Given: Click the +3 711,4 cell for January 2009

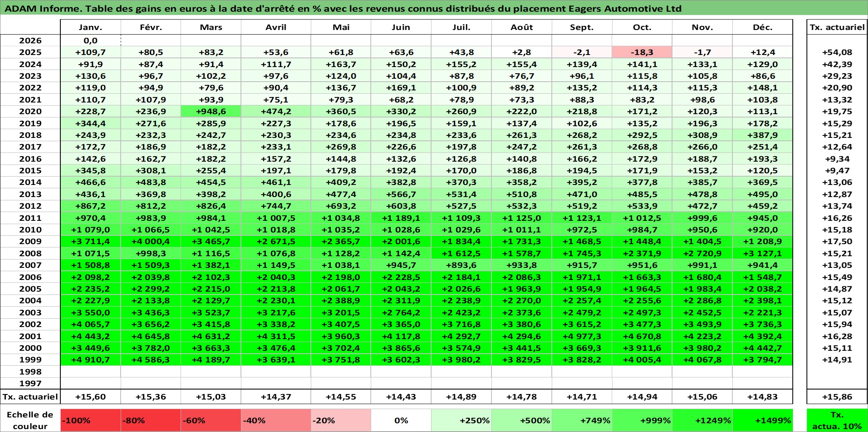Looking at the screenshot, I should (91, 241).
